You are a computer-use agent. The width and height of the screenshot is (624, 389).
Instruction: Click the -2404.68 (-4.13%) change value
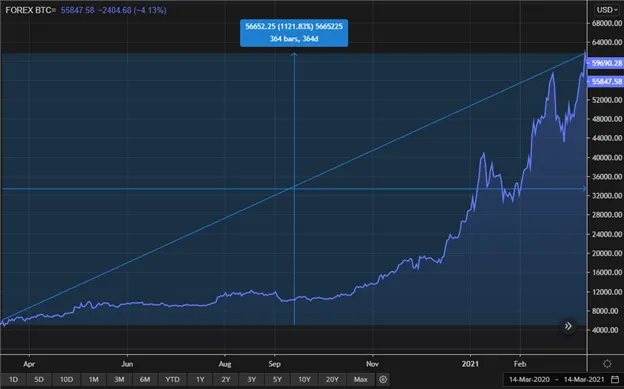[x=132, y=10]
